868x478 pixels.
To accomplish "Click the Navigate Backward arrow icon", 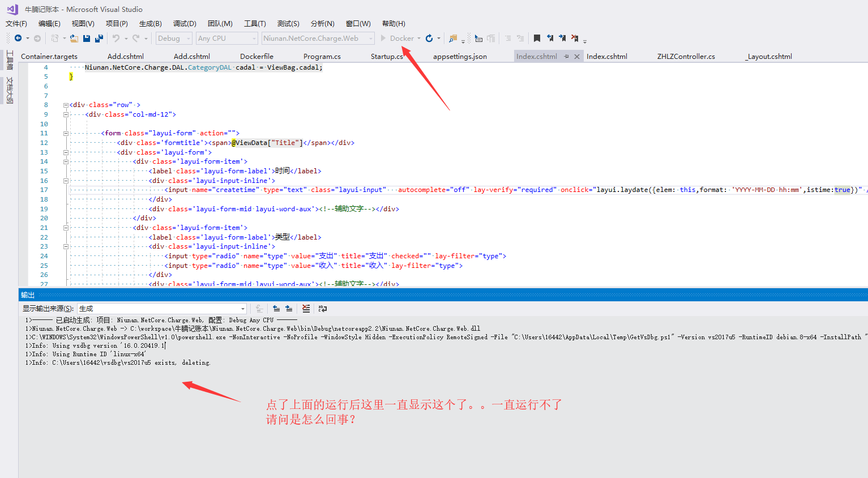I will [18, 38].
